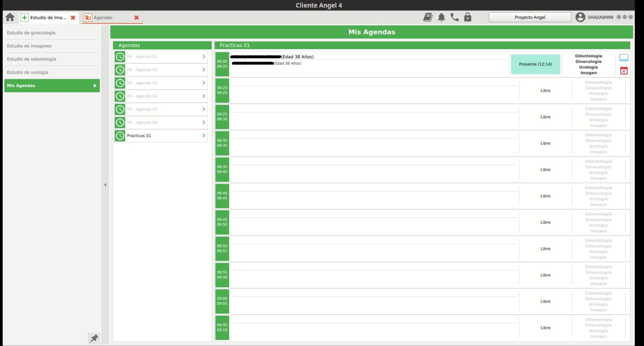The height and width of the screenshot is (346, 644).
Task: Click the Agendas tab icon
Action: [88, 17]
